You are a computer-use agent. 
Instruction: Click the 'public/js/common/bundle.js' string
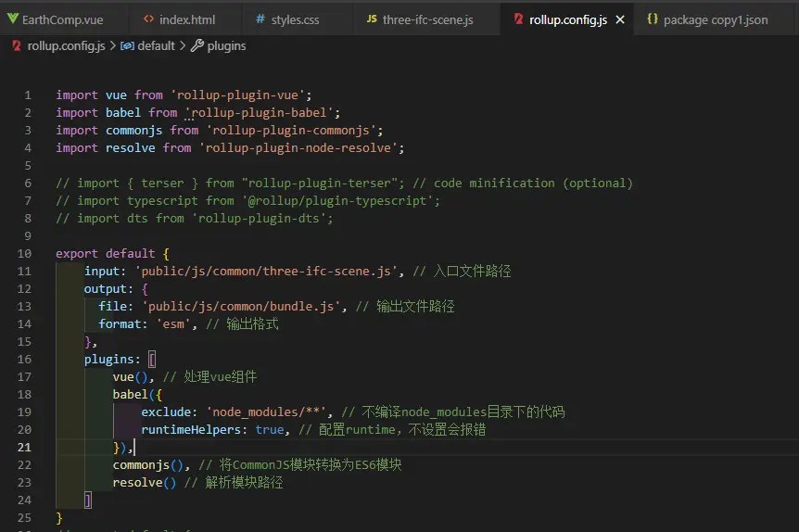[241, 306]
